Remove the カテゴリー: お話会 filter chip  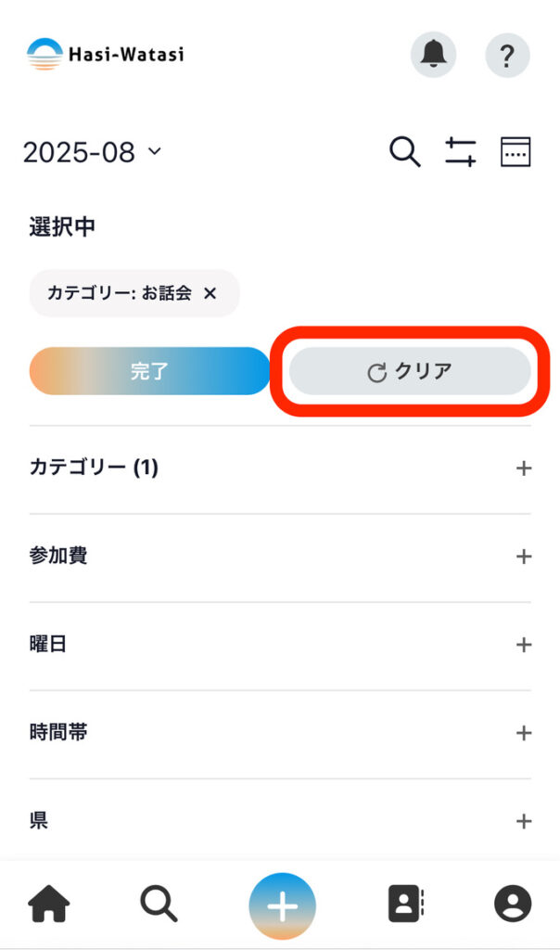pos(210,293)
